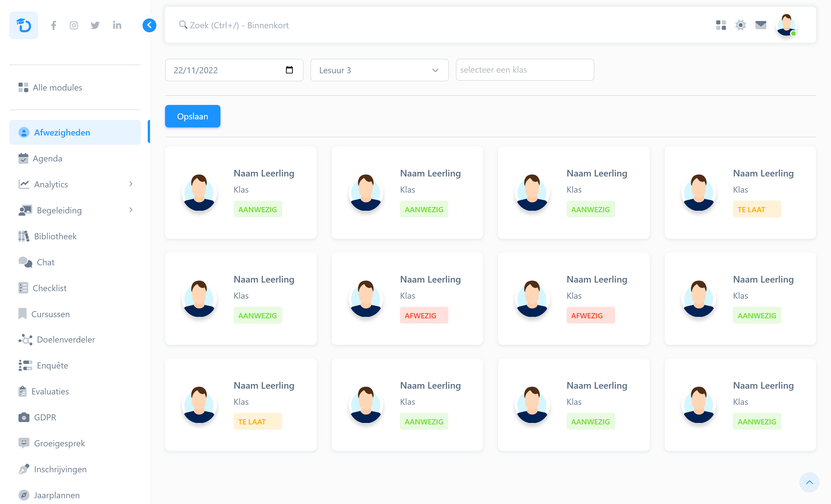The image size is (831, 504).
Task: Expand the Analytics submenu chevron
Action: point(131,184)
